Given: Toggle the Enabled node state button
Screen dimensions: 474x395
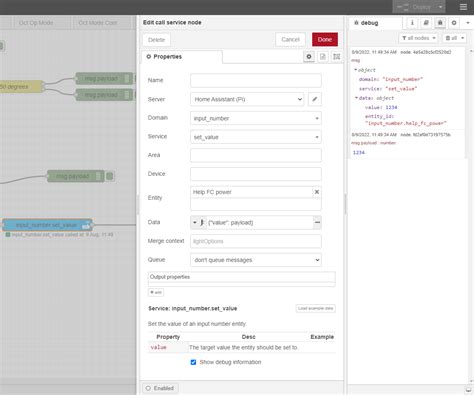Looking at the screenshot, I should [x=160, y=388].
